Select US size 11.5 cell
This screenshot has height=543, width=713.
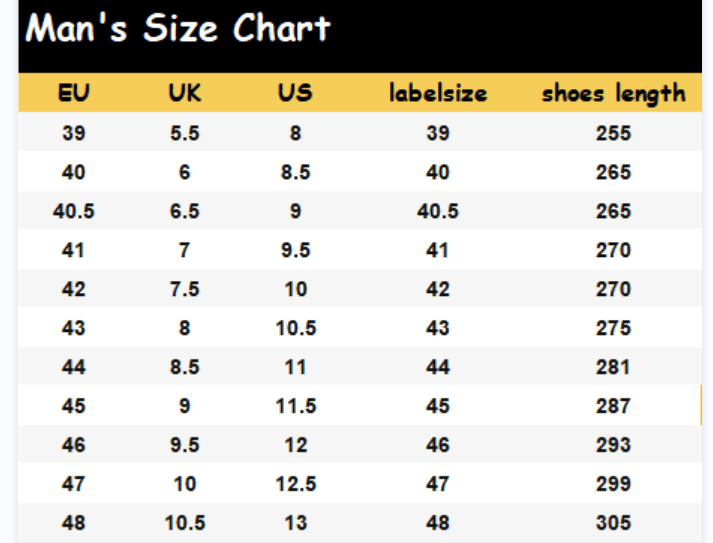coord(295,406)
